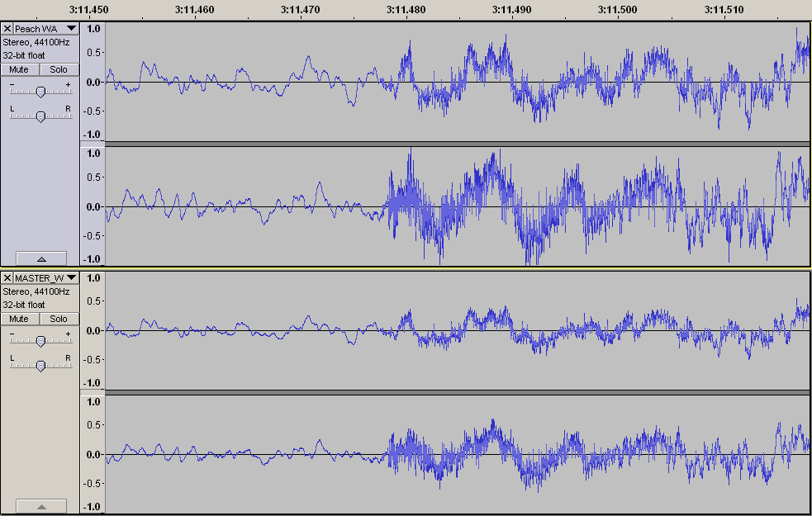Click the plus sign of Peach WA gain
The width and height of the screenshot is (812, 516).
68,84
